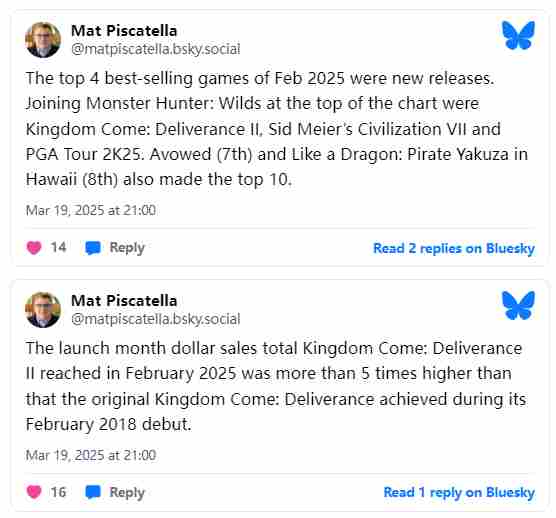The image size is (556, 518).
Task: Like the Feb 2025 best-selling games post
Action: [34, 247]
